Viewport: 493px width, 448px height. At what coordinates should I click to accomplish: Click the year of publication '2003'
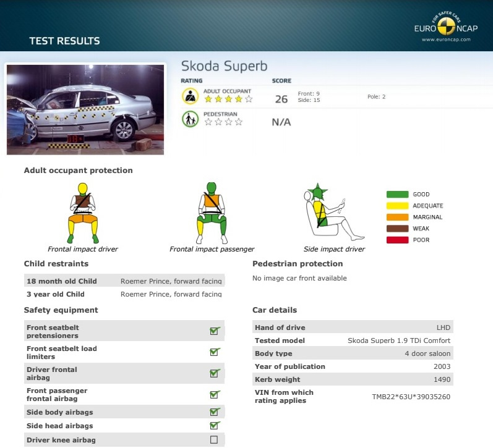(x=442, y=366)
